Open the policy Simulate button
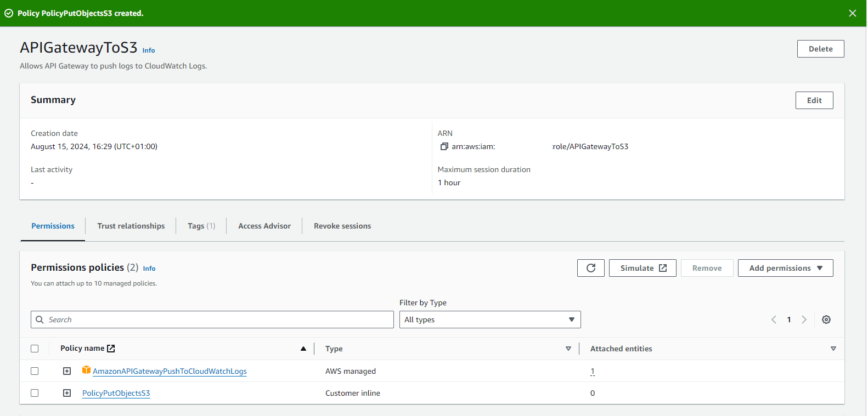 pyautogui.click(x=642, y=268)
